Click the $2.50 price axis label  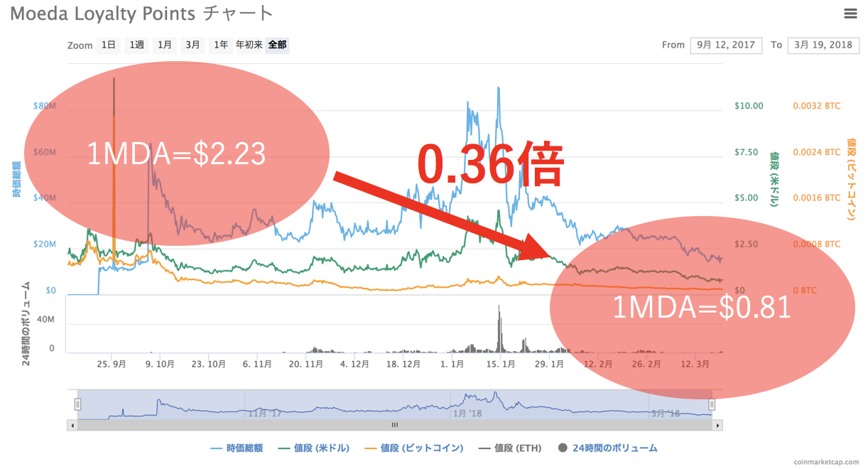point(747,244)
